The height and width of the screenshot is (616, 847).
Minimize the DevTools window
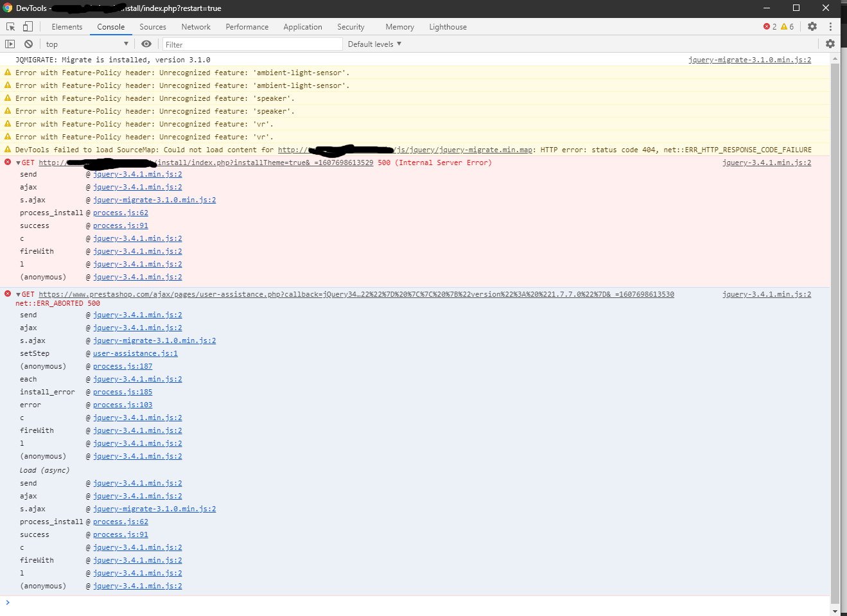767,8
